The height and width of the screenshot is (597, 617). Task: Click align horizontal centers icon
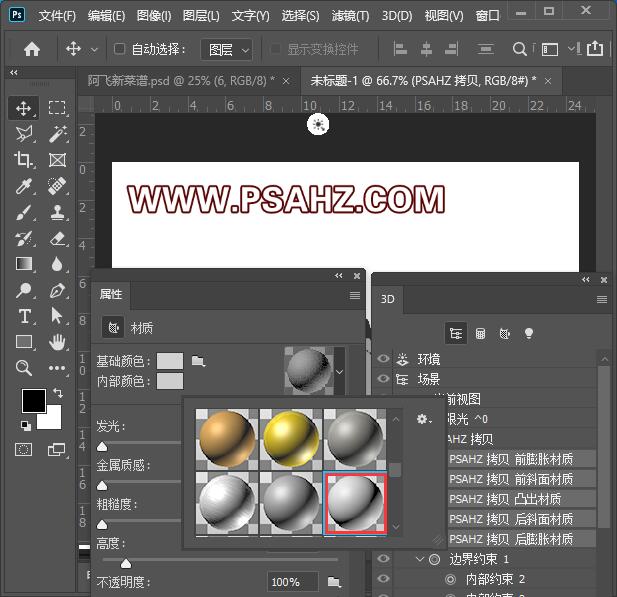point(426,49)
